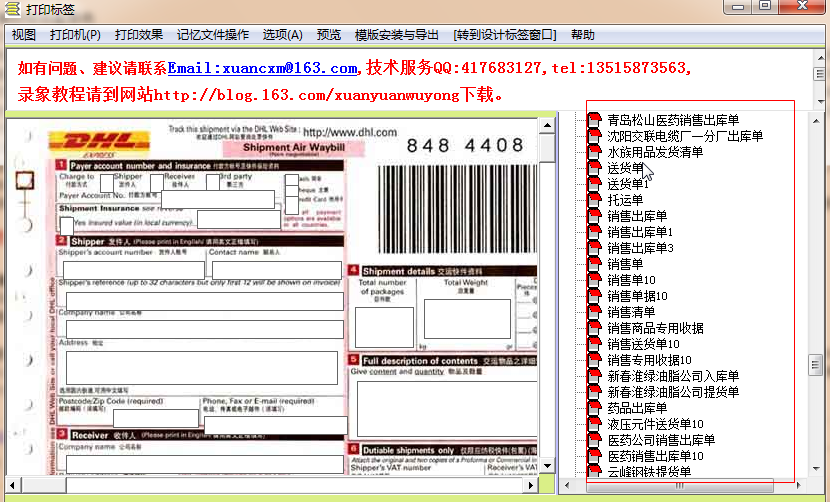Click icon beside 青岛松山医药销售出库单

coord(594,120)
